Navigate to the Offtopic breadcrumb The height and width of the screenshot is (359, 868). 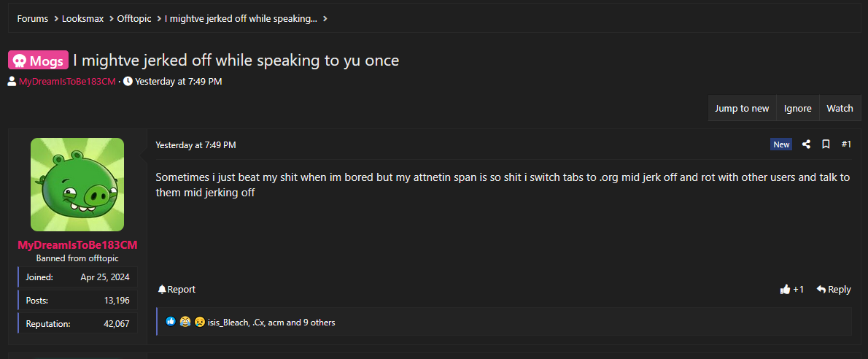click(135, 18)
